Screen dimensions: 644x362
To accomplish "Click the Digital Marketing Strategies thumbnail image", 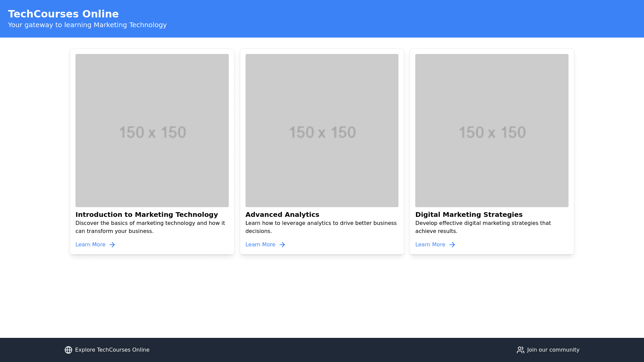I will [492, 130].
